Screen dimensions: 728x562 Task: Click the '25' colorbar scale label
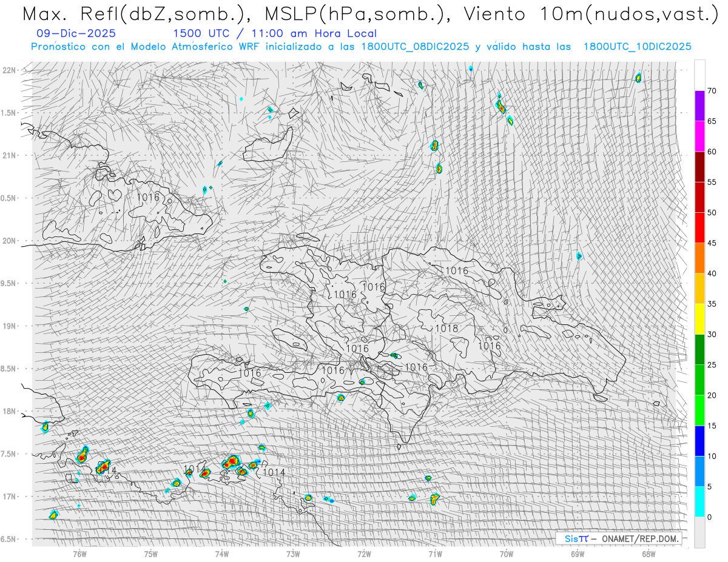(712, 365)
